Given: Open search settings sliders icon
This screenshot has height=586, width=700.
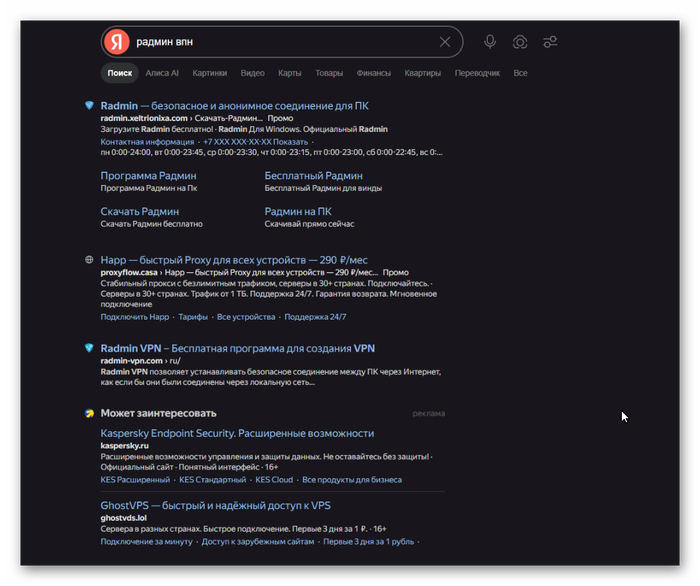Looking at the screenshot, I should click(550, 42).
